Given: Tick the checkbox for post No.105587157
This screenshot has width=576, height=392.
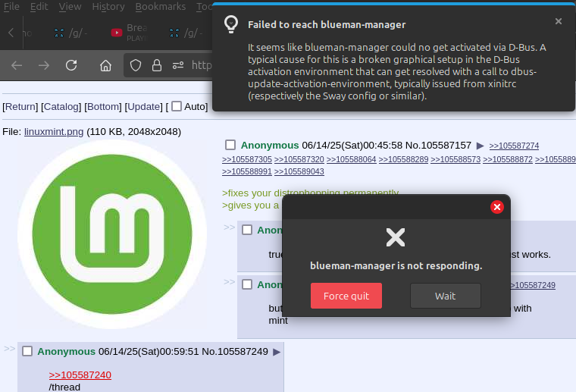Looking at the screenshot, I should [230, 145].
